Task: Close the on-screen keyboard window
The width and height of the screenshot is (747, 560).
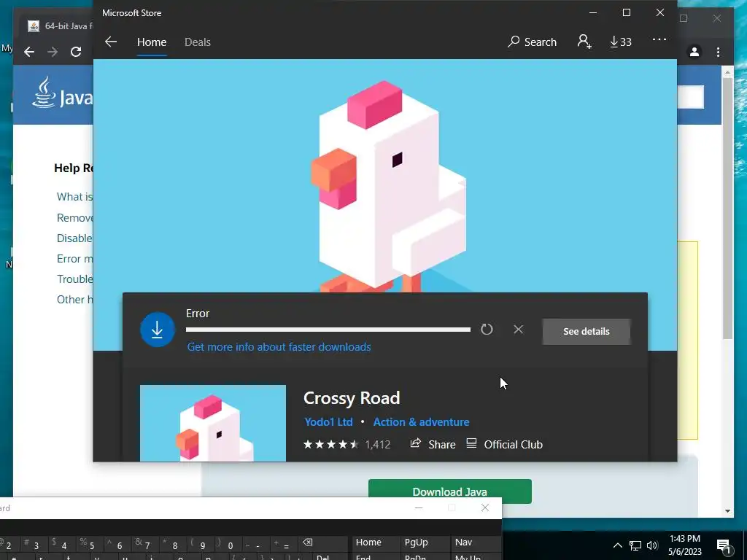Action: pyautogui.click(x=485, y=507)
